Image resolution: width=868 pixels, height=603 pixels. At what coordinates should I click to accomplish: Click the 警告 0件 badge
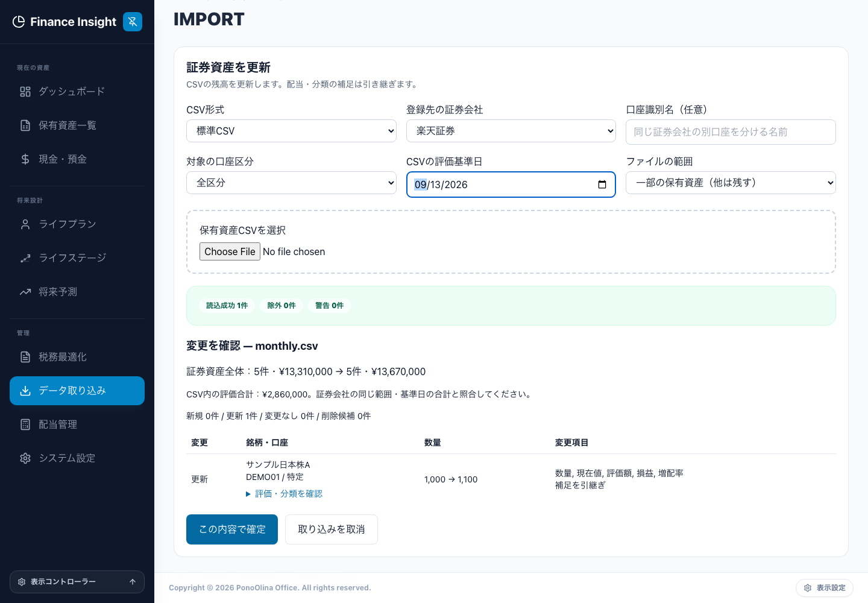330,306
